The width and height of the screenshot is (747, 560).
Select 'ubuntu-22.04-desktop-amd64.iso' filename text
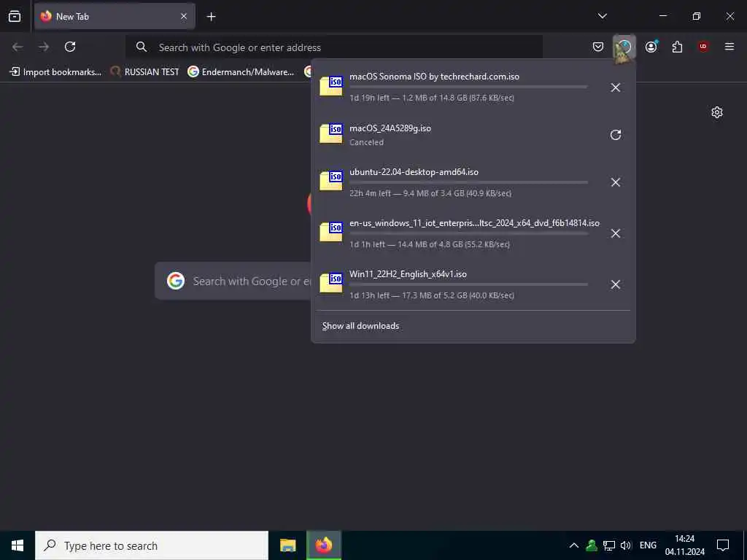point(414,172)
